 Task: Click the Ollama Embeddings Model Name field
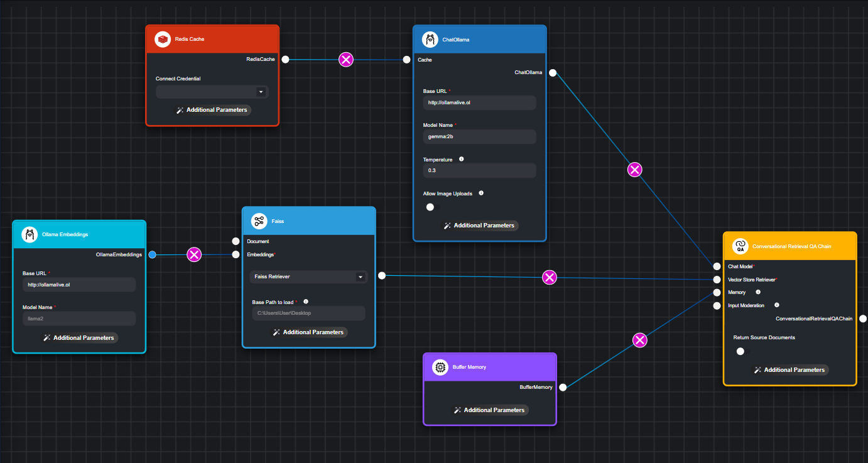(79, 319)
